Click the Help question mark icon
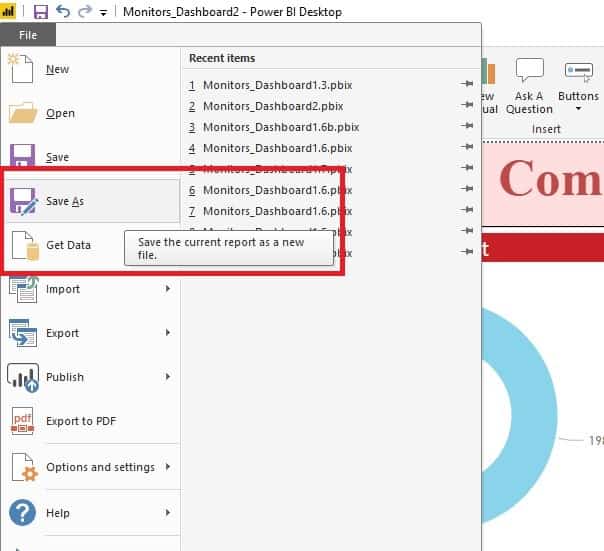This screenshot has height=551, width=604. coord(22,512)
